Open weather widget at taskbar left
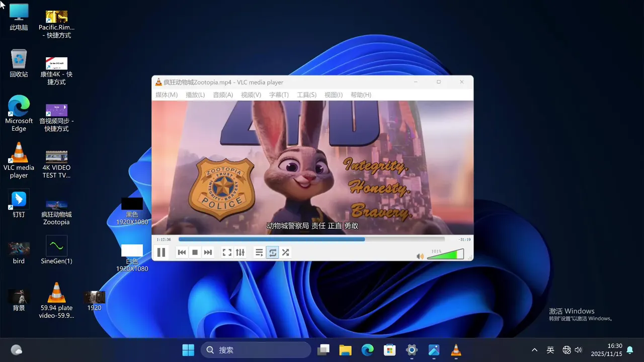Viewport: 644px width, 362px height. point(17,350)
